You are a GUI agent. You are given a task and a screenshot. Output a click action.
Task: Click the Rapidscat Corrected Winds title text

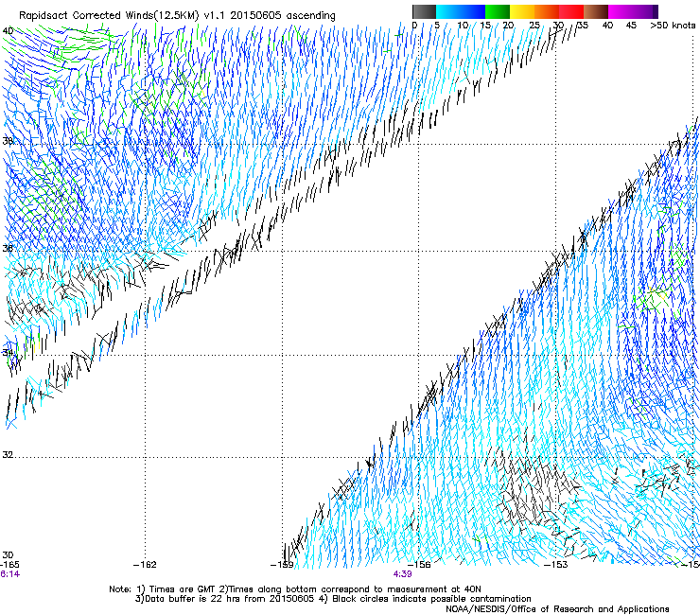click(x=177, y=15)
